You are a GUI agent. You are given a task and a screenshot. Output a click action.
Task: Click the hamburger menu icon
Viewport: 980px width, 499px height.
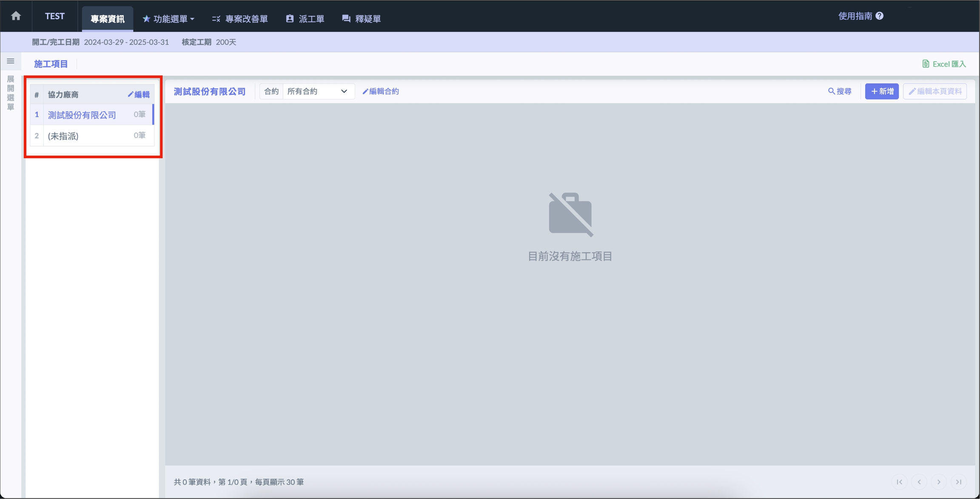(x=11, y=61)
